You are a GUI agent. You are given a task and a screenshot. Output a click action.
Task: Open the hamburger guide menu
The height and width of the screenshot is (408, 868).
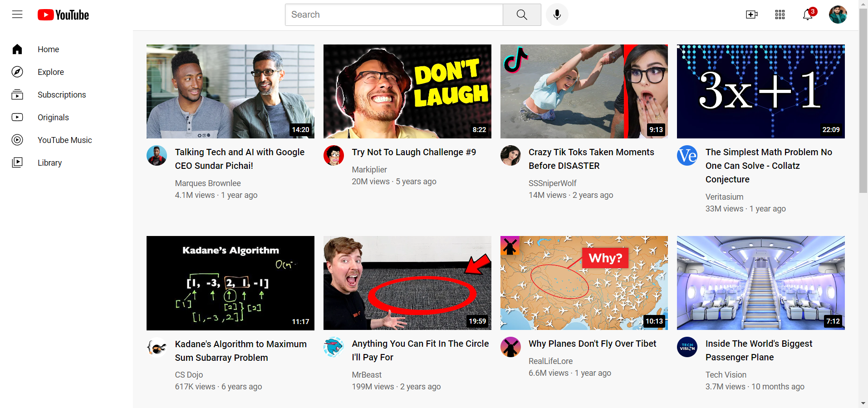pos(17,15)
